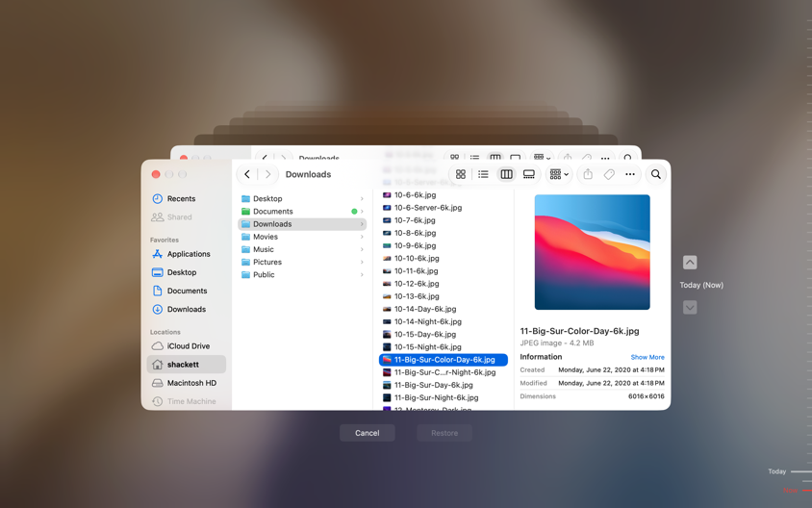
Task: Select file 11-Big-Sur-C...r-Night-6k.jpg
Action: click(444, 373)
